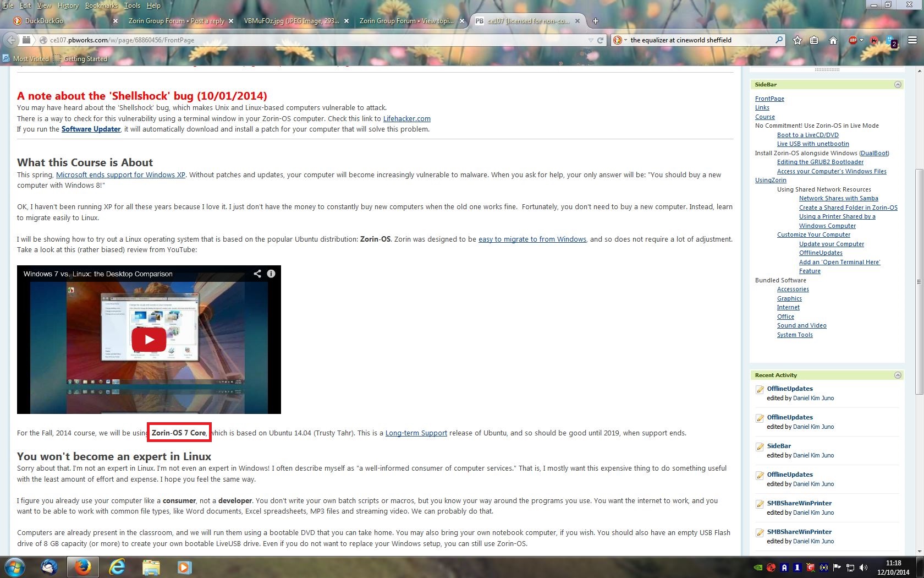
Task: Open Action Center flag tray icon
Action: (837, 568)
